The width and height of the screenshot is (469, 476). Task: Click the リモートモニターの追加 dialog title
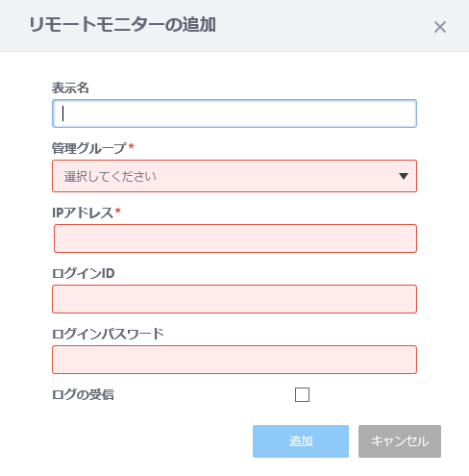click(122, 25)
